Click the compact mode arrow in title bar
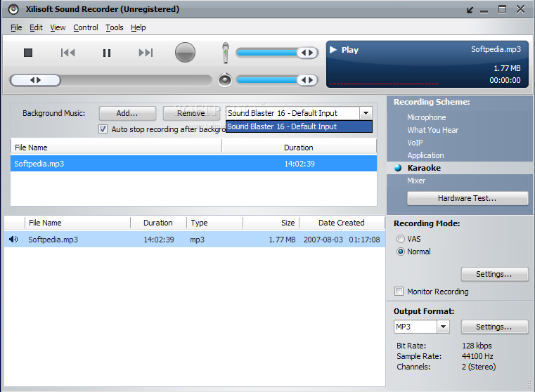This screenshot has width=535, height=392. tap(470, 10)
